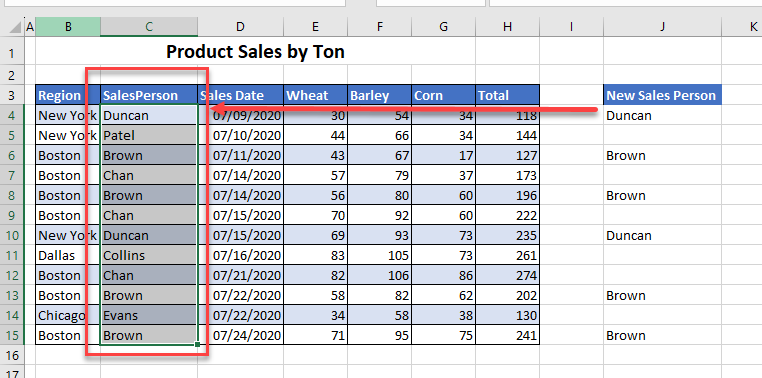Image resolution: width=762 pixels, height=378 pixels.
Task: Select column H header
Action: click(507, 27)
